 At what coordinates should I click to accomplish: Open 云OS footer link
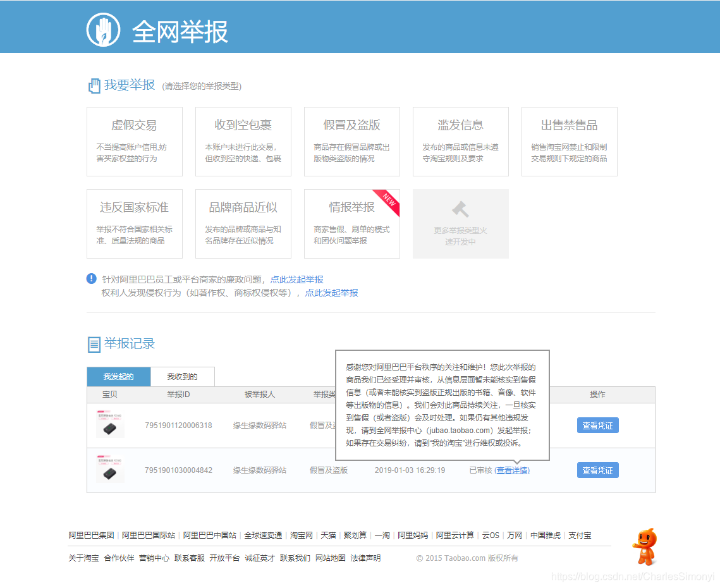coord(491,536)
